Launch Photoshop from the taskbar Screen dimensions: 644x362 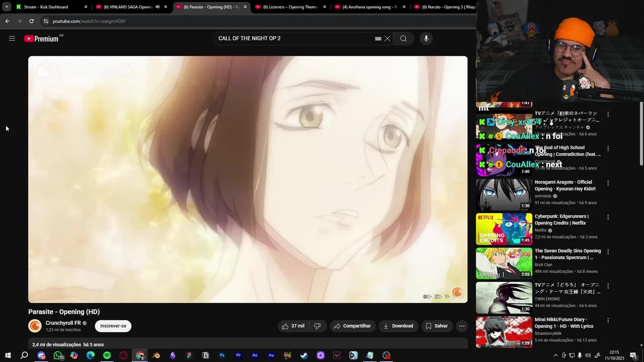(x=222, y=355)
